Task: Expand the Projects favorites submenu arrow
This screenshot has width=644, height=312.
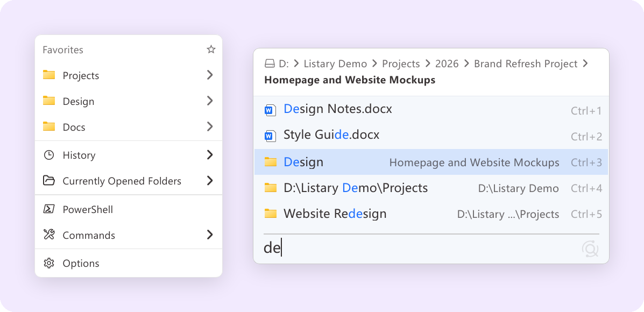Action: coord(210,75)
